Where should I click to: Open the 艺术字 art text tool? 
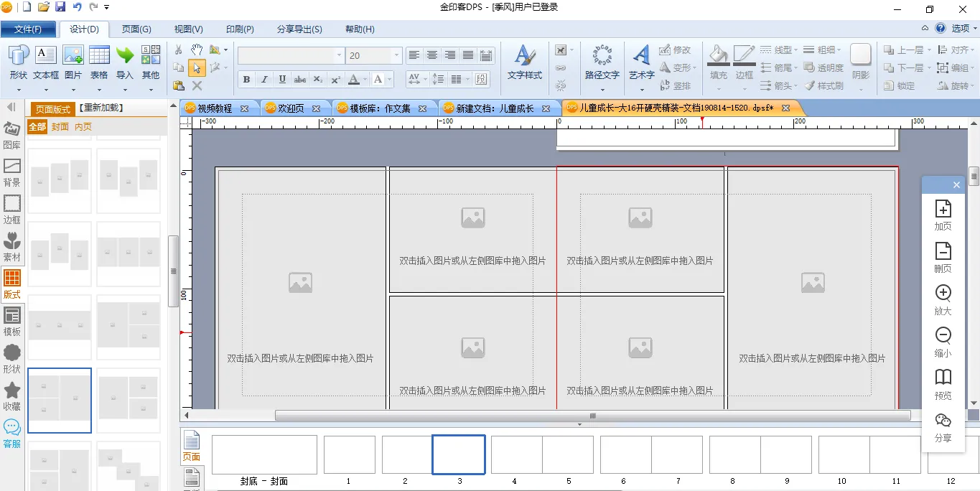pyautogui.click(x=641, y=62)
